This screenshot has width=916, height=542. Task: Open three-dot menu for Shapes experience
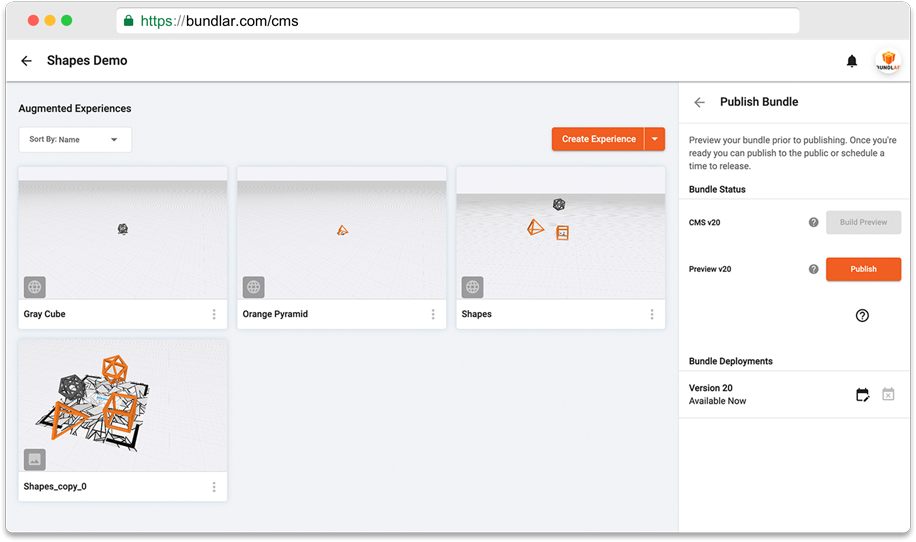click(652, 314)
